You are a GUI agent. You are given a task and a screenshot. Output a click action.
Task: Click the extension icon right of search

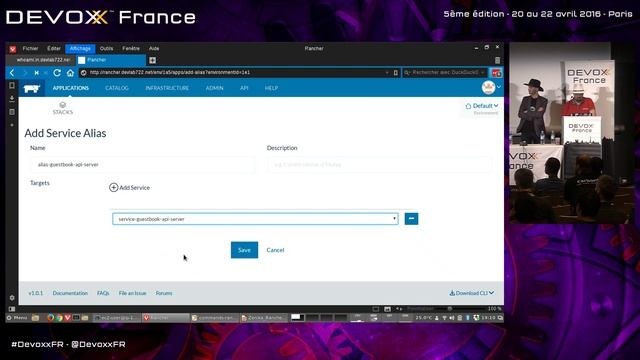496,73
